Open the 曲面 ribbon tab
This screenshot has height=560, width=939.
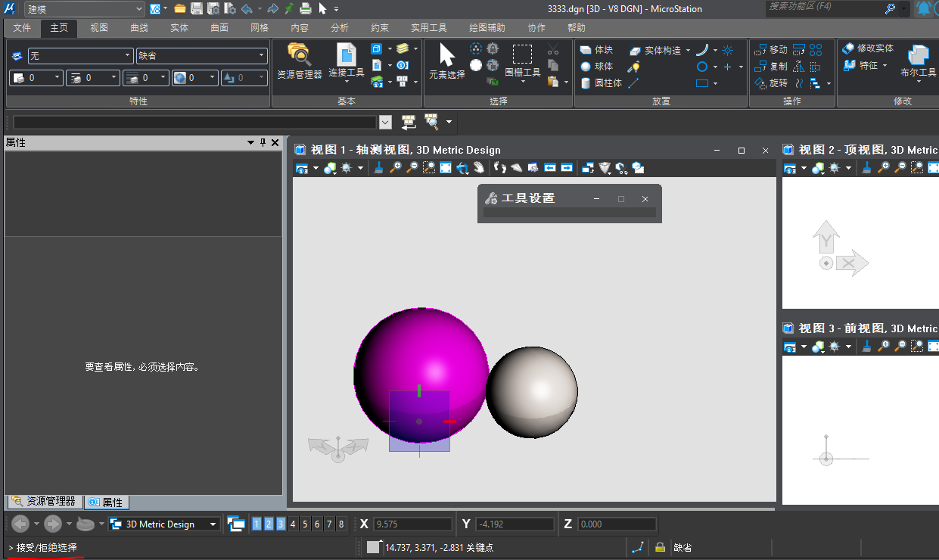[219, 28]
